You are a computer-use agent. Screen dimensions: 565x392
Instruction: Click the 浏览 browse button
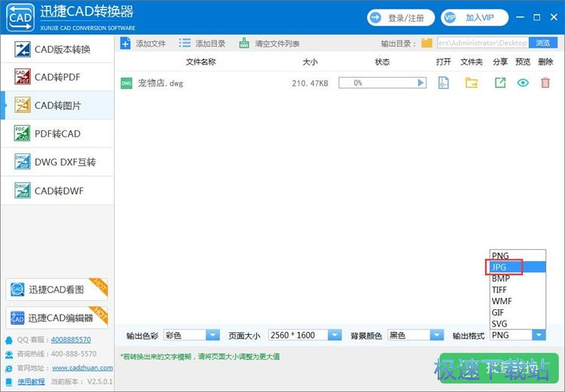[542, 43]
